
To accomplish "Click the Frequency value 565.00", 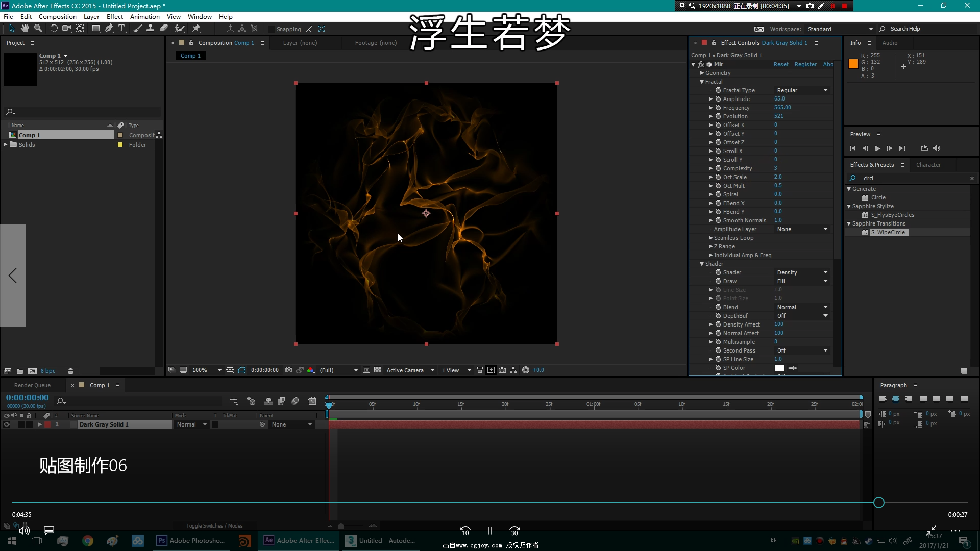I will point(782,108).
